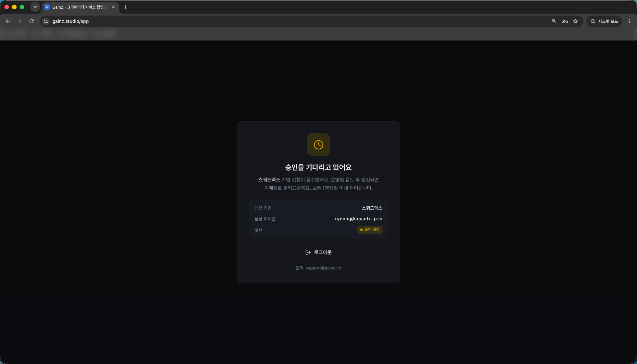Screen dimensions: 637x364
Task: Select the GainZ browser tab
Action: 80,7
